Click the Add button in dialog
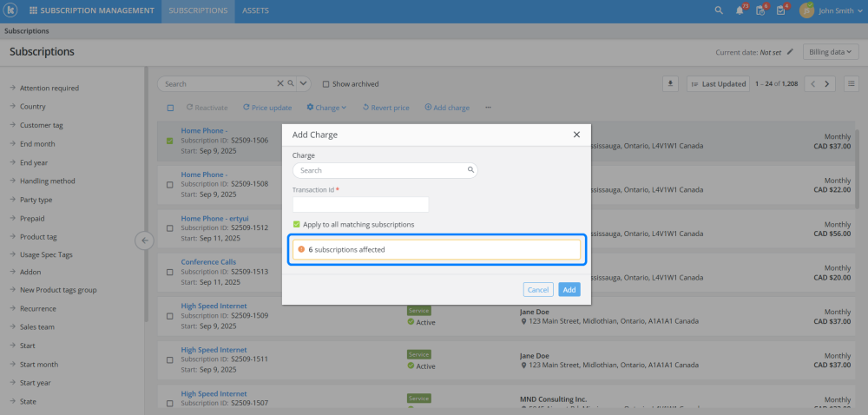Screen dimensions: 868x415 pyautogui.click(x=569, y=290)
